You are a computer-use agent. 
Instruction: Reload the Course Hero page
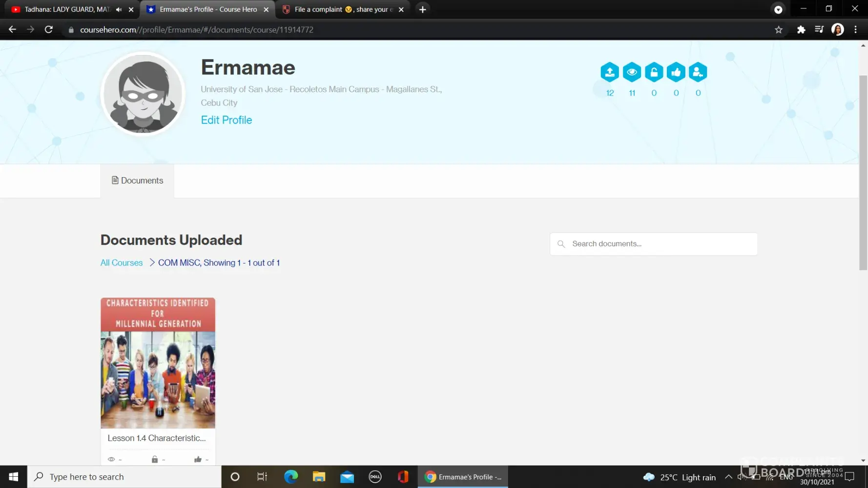tap(49, 30)
